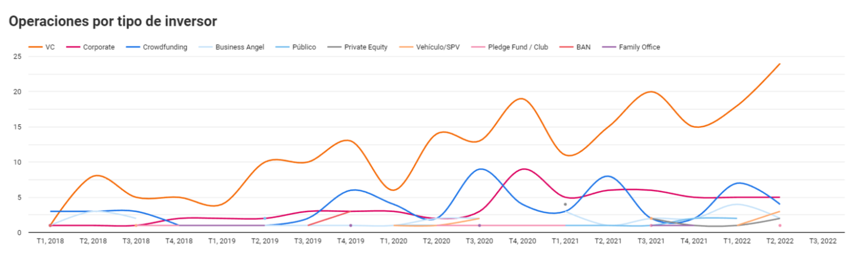Click the T4, 2019 axis label
The image size is (868, 255).
[x=351, y=240]
